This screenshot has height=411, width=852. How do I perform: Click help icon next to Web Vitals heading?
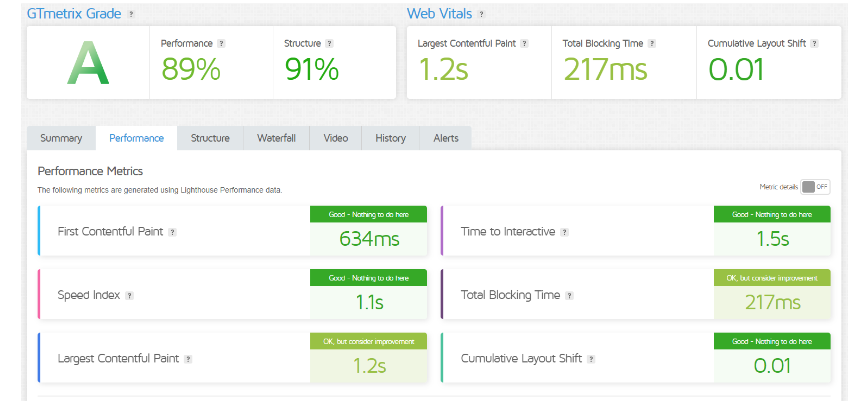point(481,15)
